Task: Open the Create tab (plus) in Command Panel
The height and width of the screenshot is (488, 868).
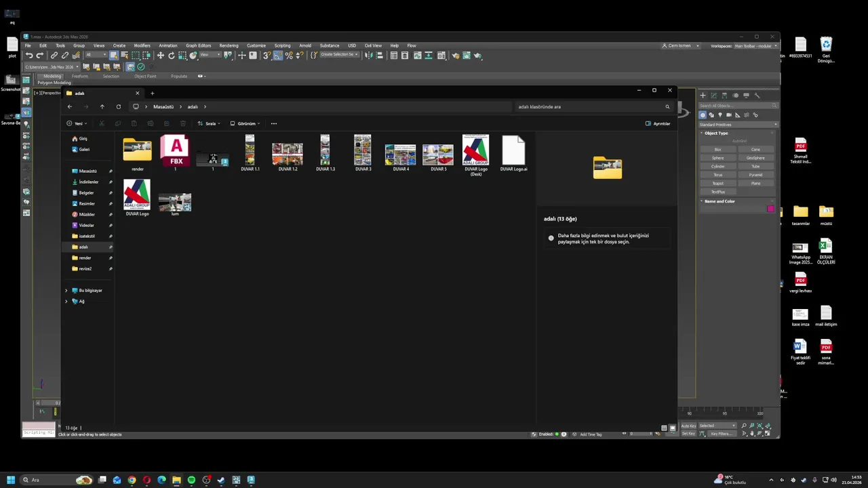Action: [x=703, y=96]
